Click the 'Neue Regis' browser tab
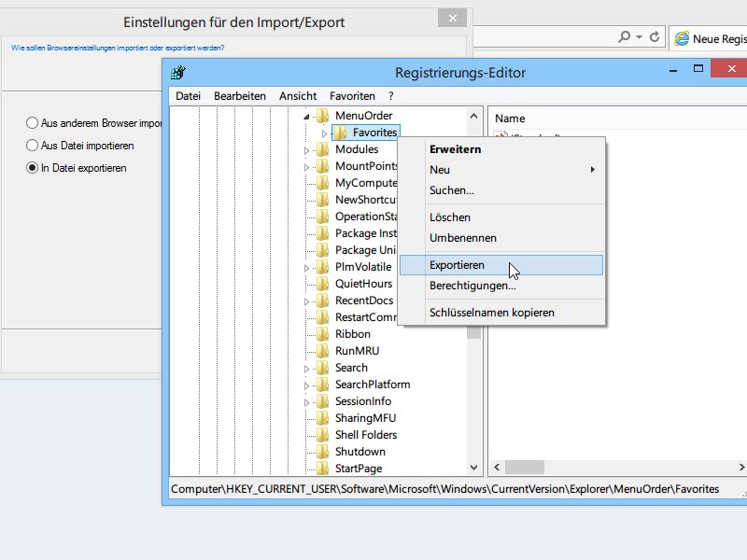The width and height of the screenshot is (747, 560). [710, 38]
